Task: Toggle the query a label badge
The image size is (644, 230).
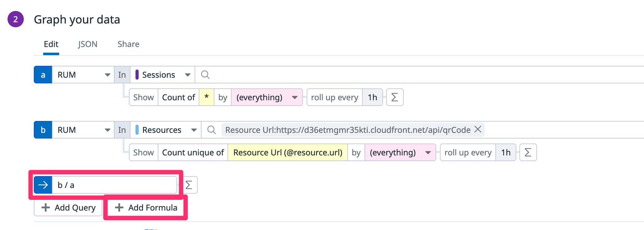Action: [x=43, y=75]
